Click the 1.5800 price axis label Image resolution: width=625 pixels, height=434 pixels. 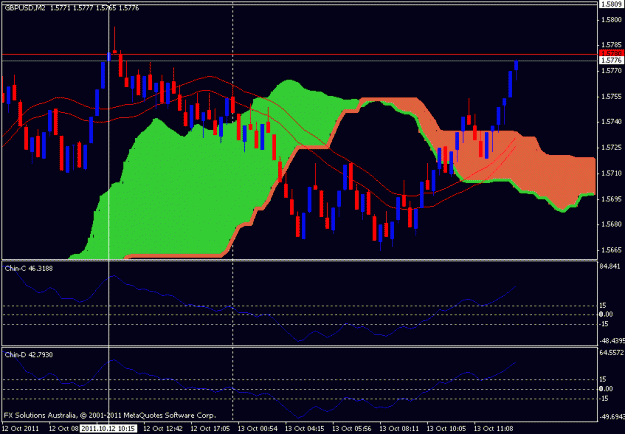(611, 19)
